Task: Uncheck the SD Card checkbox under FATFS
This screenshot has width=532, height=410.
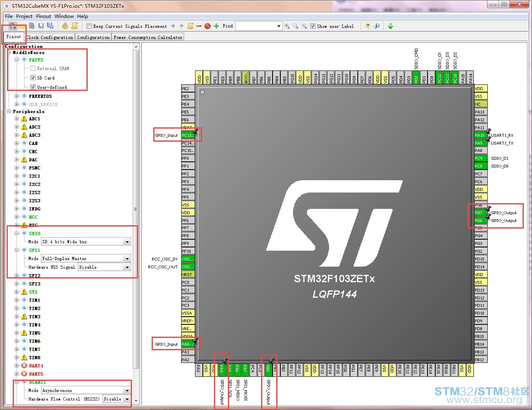Action: click(33, 78)
